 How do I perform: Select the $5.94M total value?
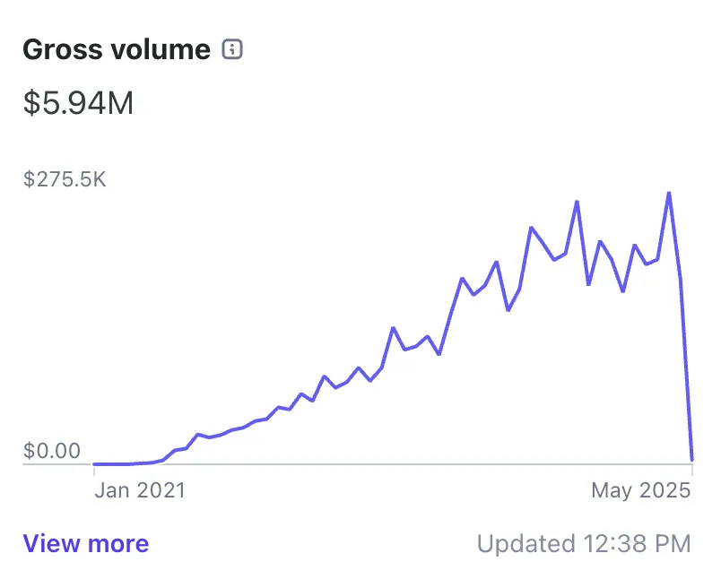78,102
